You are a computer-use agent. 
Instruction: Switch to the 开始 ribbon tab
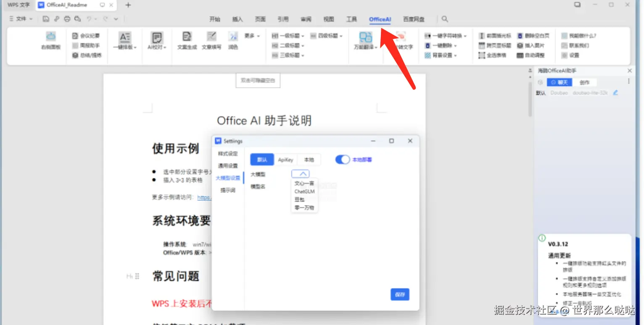215,19
